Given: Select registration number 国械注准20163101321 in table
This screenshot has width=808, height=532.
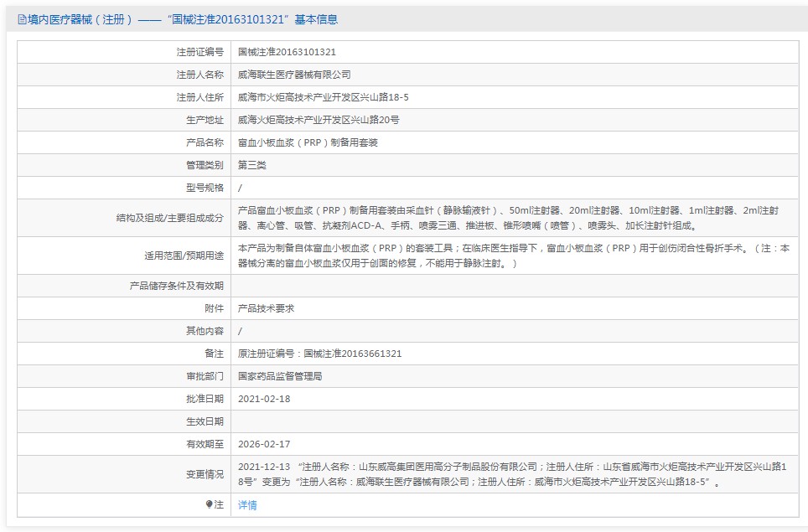Looking at the screenshot, I should (287, 52).
